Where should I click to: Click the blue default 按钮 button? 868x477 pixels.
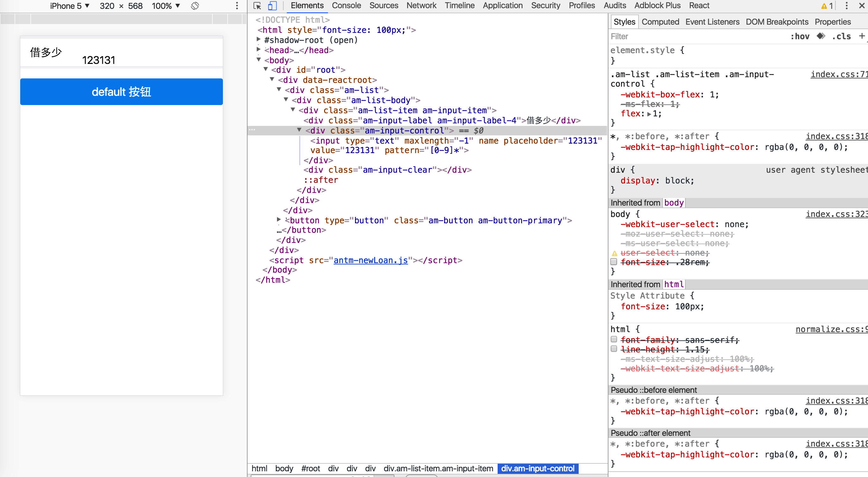(121, 91)
